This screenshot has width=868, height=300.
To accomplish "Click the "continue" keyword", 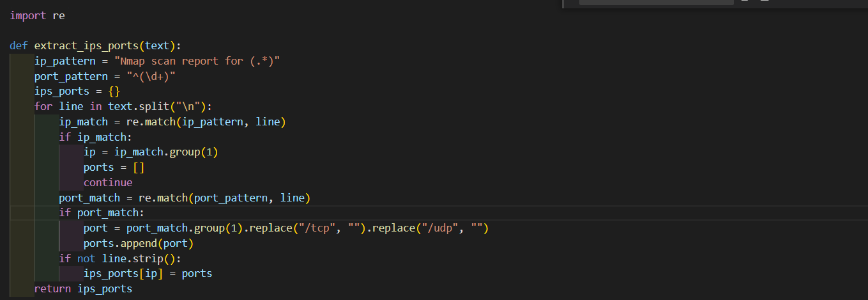I will pos(108,182).
